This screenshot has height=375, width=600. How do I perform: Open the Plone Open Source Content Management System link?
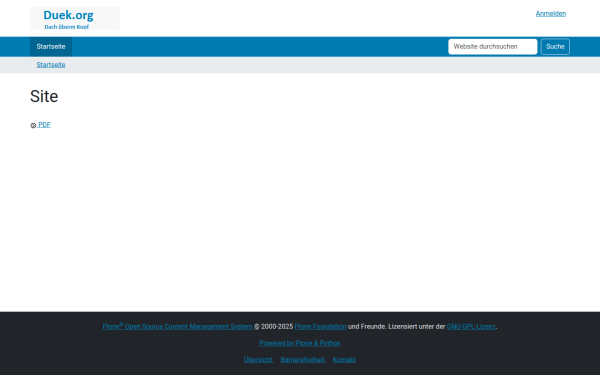click(x=178, y=326)
